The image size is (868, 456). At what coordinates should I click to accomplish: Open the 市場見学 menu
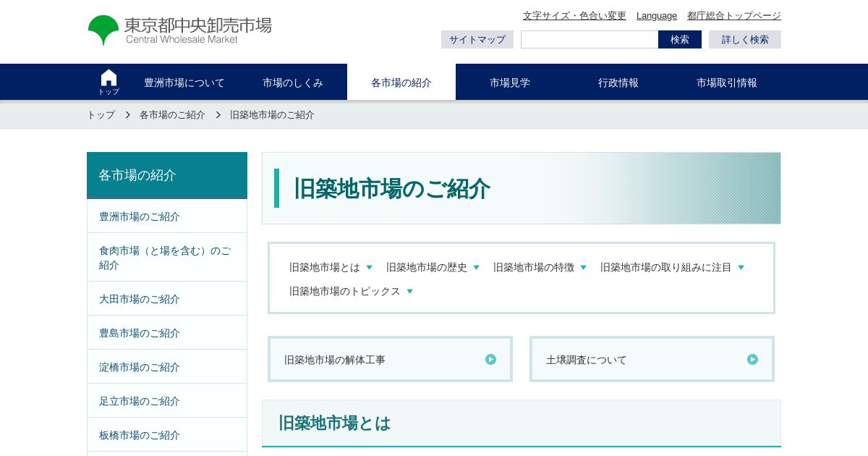pyautogui.click(x=510, y=83)
